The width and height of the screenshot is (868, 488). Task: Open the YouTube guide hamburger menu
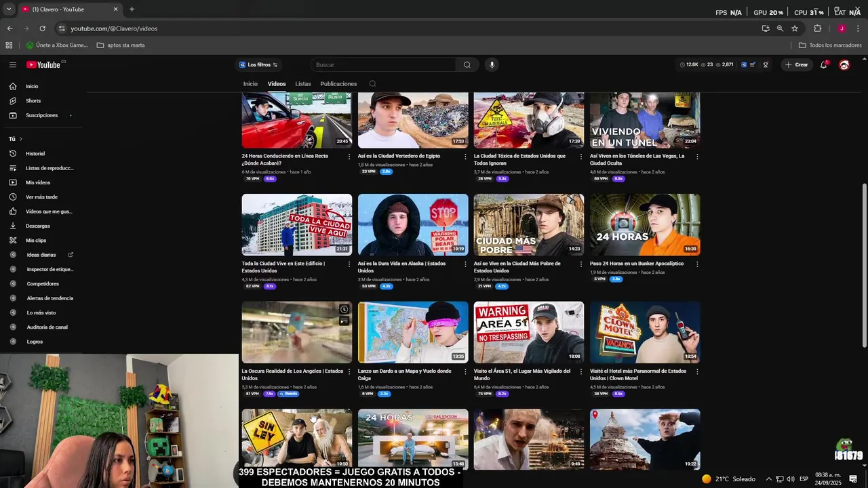12,64
